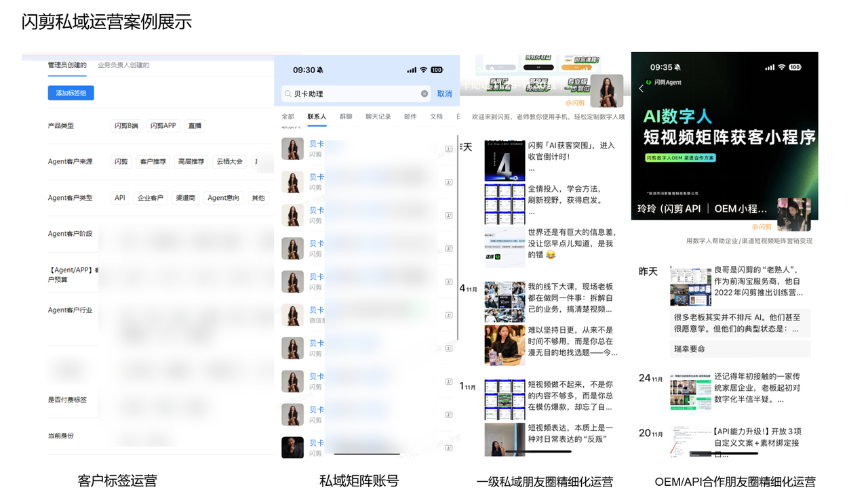Tap the back chevron next to 闪剪Agent

642,88
